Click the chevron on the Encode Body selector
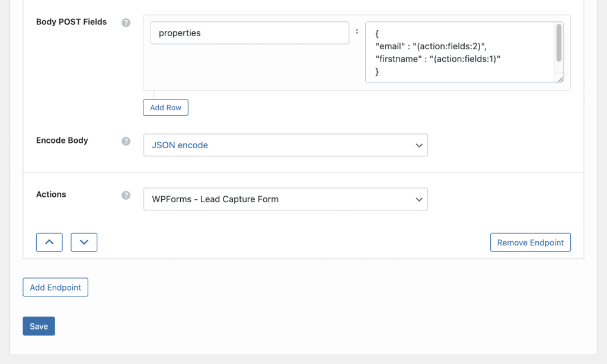The height and width of the screenshot is (364, 607). 419,145
